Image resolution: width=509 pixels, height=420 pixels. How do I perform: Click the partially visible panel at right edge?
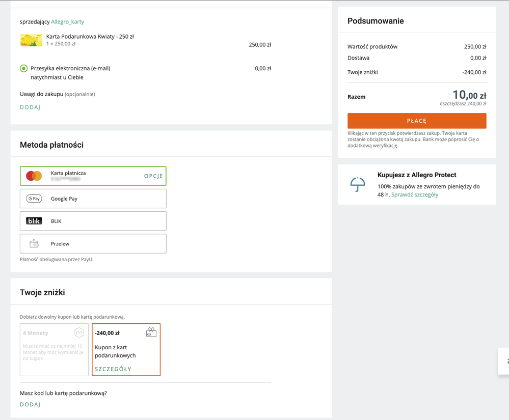[x=504, y=361]
